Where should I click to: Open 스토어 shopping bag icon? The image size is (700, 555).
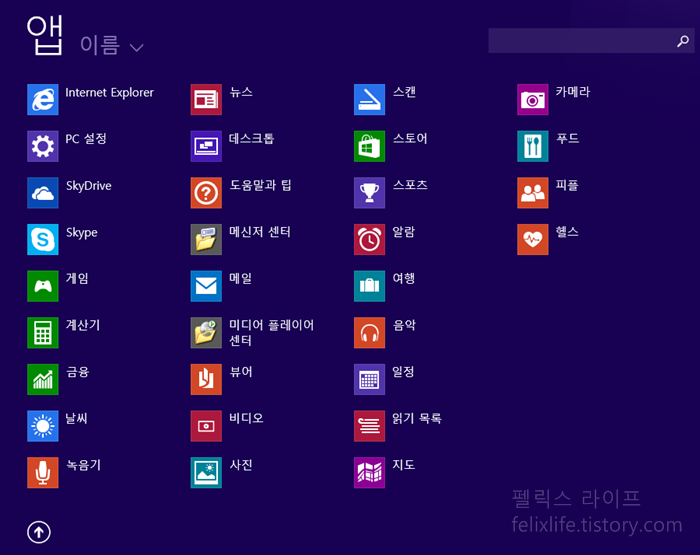point(369,146)
